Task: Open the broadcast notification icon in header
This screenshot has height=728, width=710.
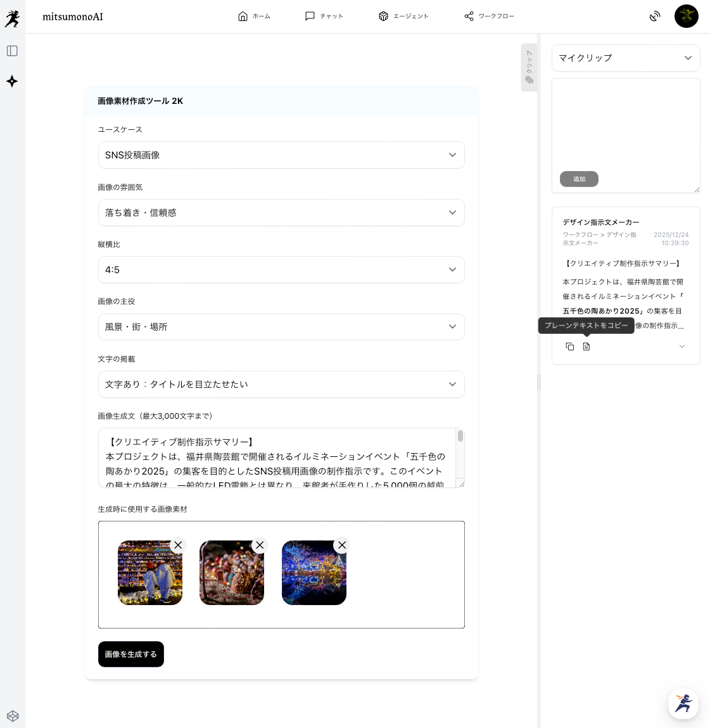Action: point(655,16)
